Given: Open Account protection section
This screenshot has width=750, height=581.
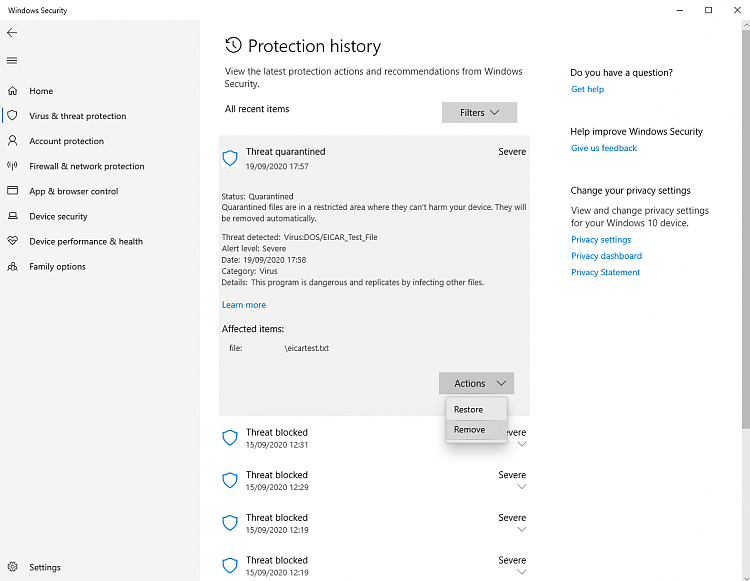Looking at the screenshot, I should tap(66, 141).
